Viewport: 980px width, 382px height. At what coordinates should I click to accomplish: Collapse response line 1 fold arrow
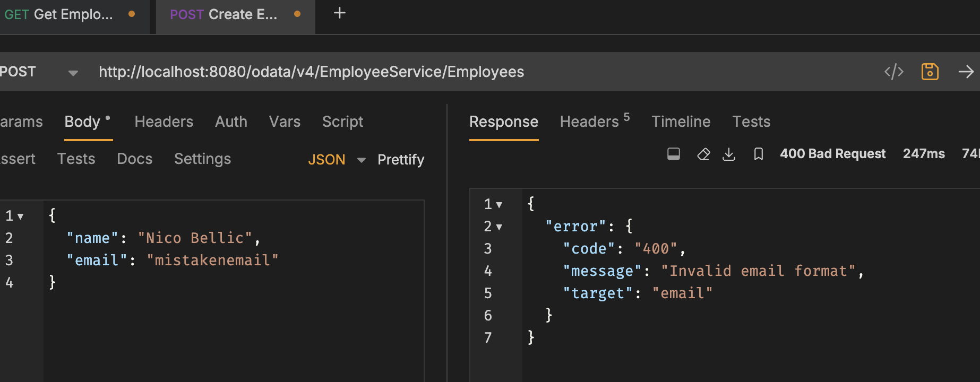pyautogui.click(x=499, y=205)
